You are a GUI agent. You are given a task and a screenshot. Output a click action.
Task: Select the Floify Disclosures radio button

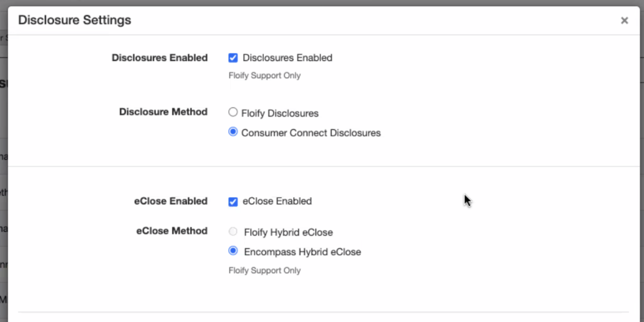233,112
